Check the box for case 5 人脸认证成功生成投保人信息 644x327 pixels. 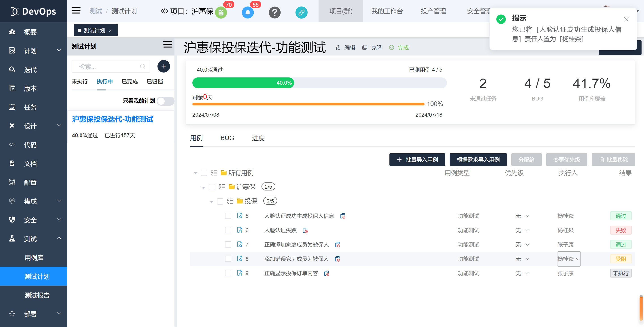(x=228, y=216)
